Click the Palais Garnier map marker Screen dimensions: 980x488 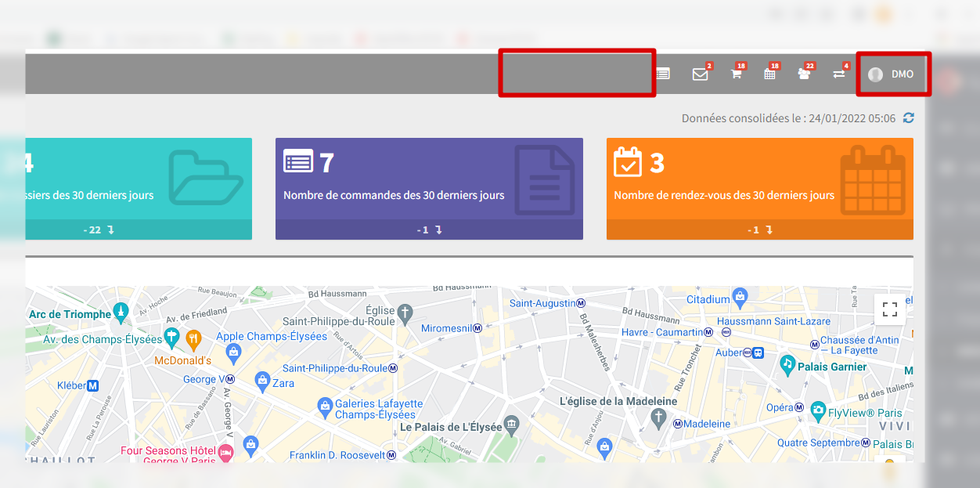[x=787, y=364]
